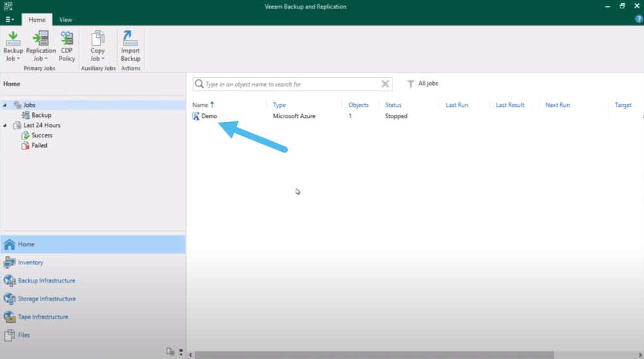Click the Success node green icon

pos(26,136)
